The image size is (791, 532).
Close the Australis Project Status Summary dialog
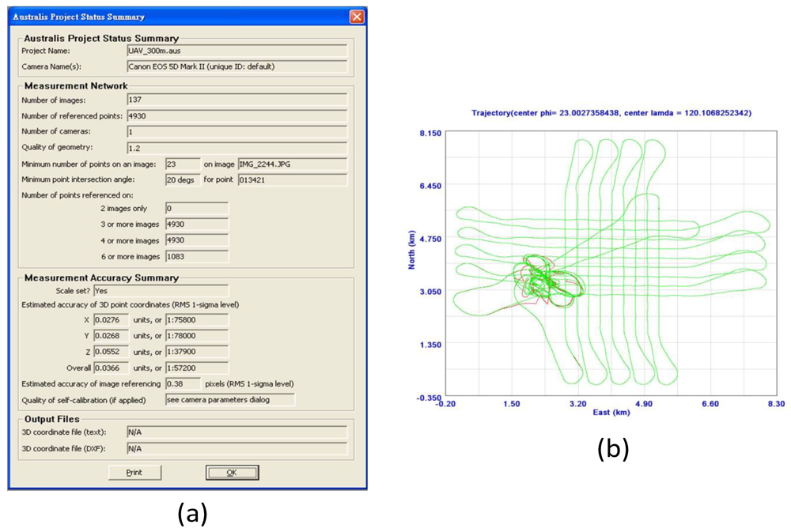357,17
